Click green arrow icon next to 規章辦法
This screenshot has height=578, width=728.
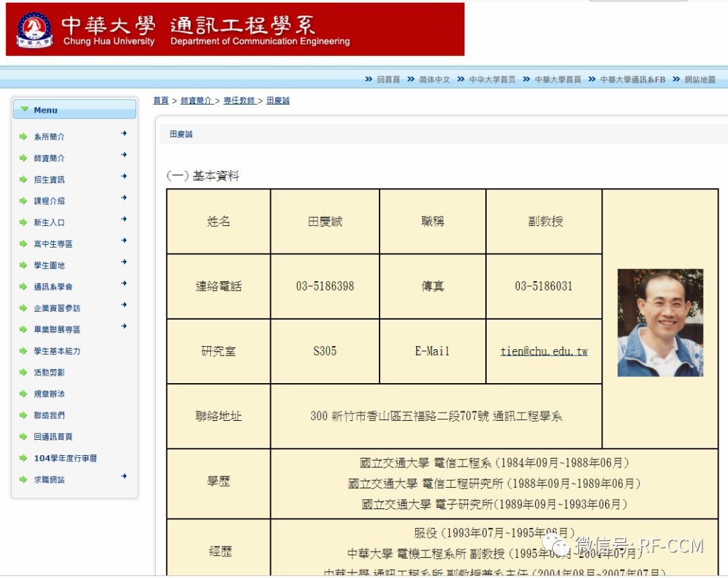click(23, 394)
